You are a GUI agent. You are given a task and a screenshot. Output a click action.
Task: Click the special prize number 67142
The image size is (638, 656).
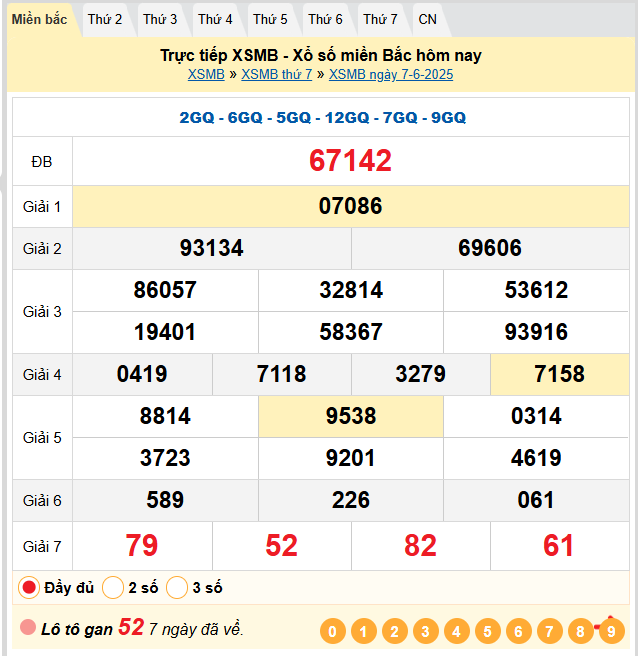tap(351, 161)
